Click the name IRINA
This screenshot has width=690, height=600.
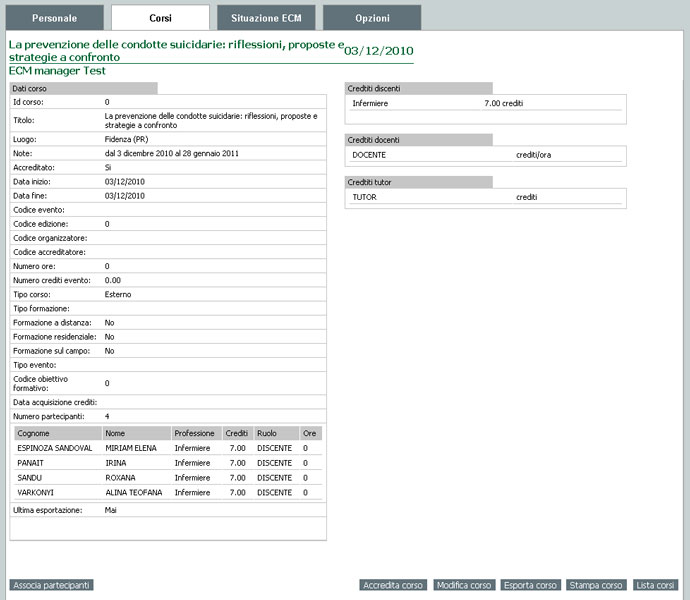(x=116, y=463)
